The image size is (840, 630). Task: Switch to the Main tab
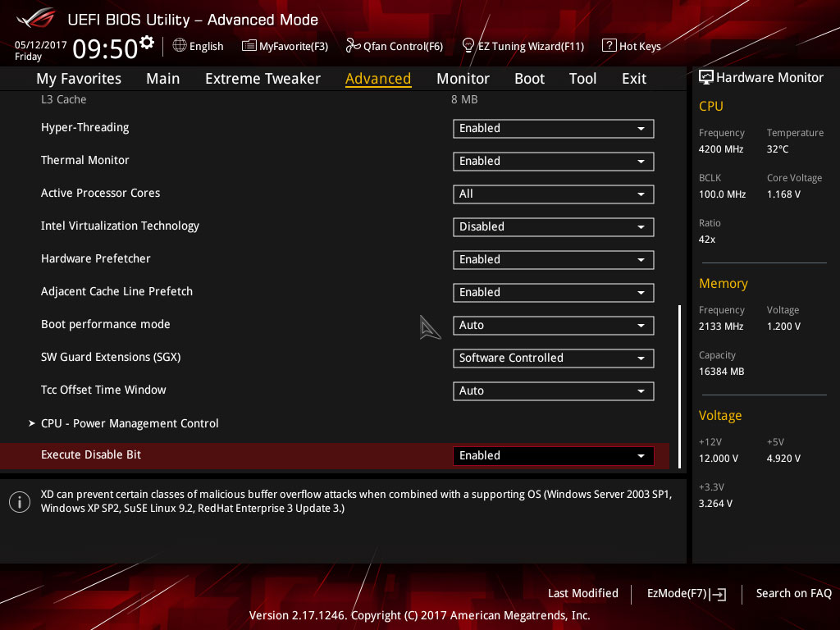tap(163, 79)
